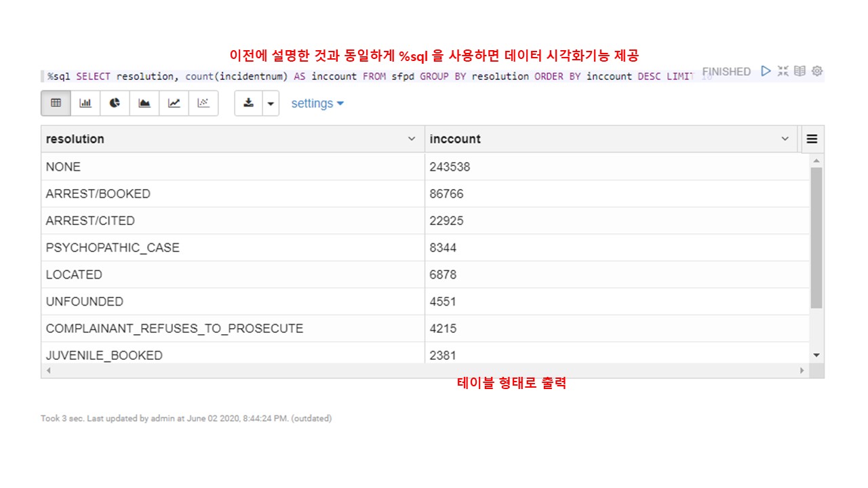Open the inccount column menu chevron
Screen dimensions: 868x488
point(785,139)
